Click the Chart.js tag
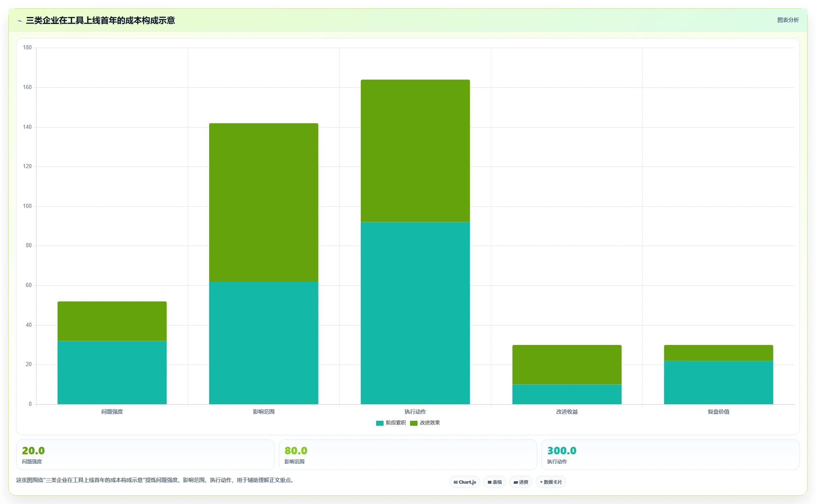The image size is (816, 504). (465, 482)
